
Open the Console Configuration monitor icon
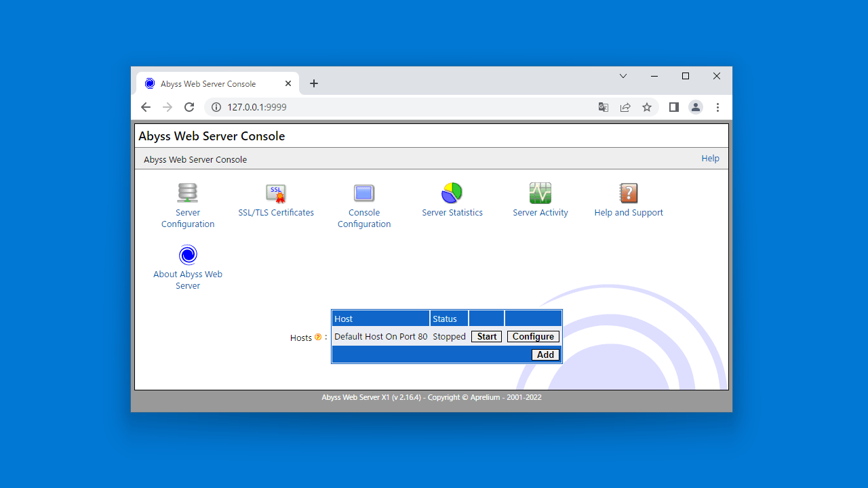click(x=364, y=193)
